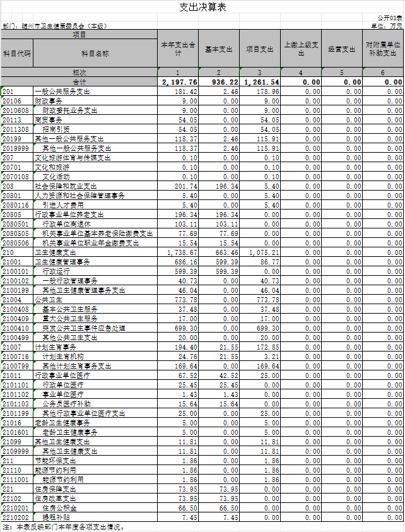The image size is (405, 532).
Task: Click the '招商引资' cell
Action: [56, 129]
